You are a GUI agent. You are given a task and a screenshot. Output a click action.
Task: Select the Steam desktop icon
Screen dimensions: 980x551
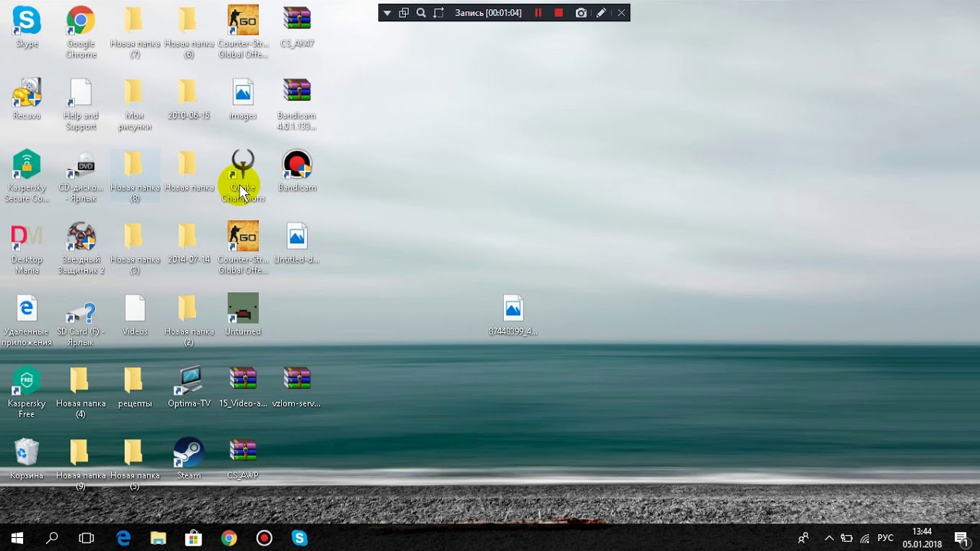pyautogui.click(x=189, y=458)
